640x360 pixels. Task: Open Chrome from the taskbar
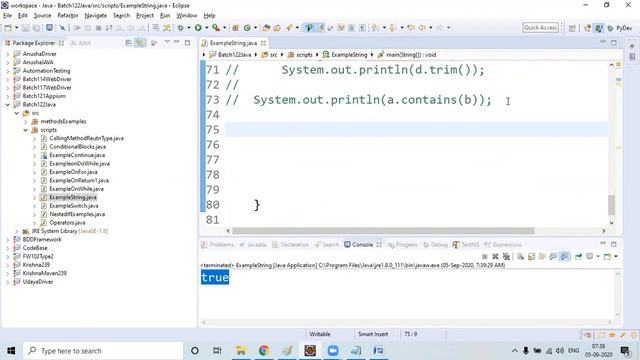coord(264,351)
